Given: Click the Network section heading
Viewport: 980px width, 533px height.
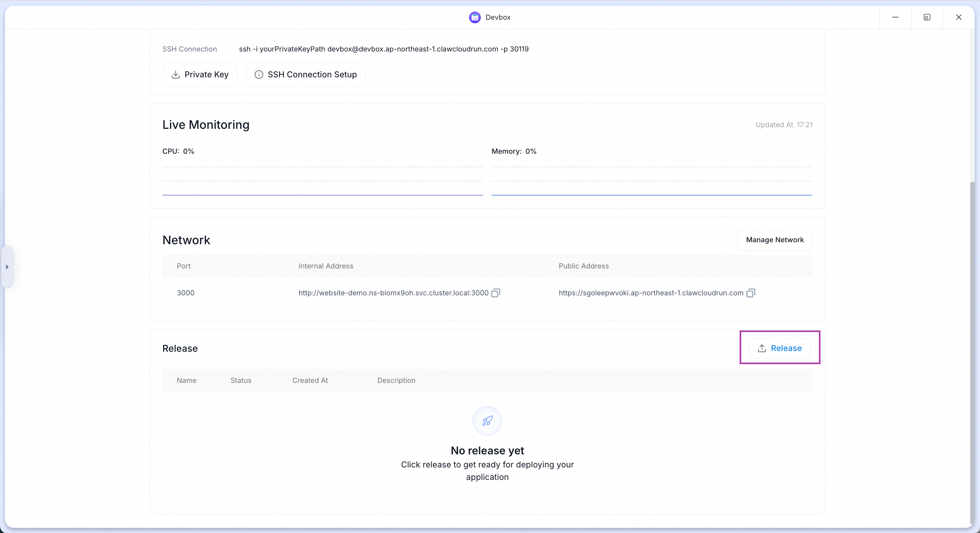Looking at the screenshot, I should click(x=186, y=240).
